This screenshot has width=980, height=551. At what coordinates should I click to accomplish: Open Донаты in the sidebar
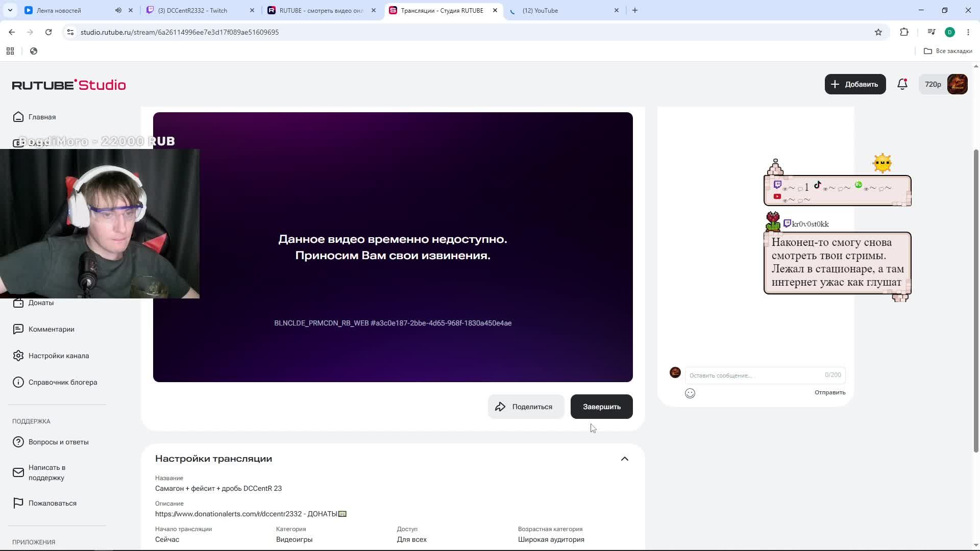coord(41,303)
